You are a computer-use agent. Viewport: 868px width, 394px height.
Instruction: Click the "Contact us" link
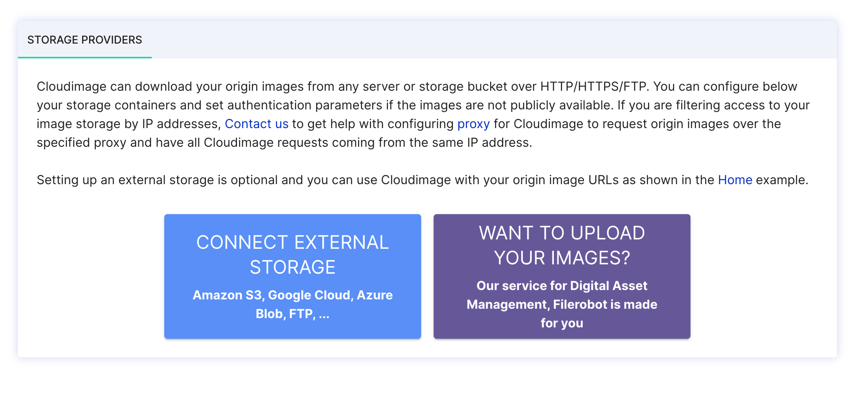257,124
